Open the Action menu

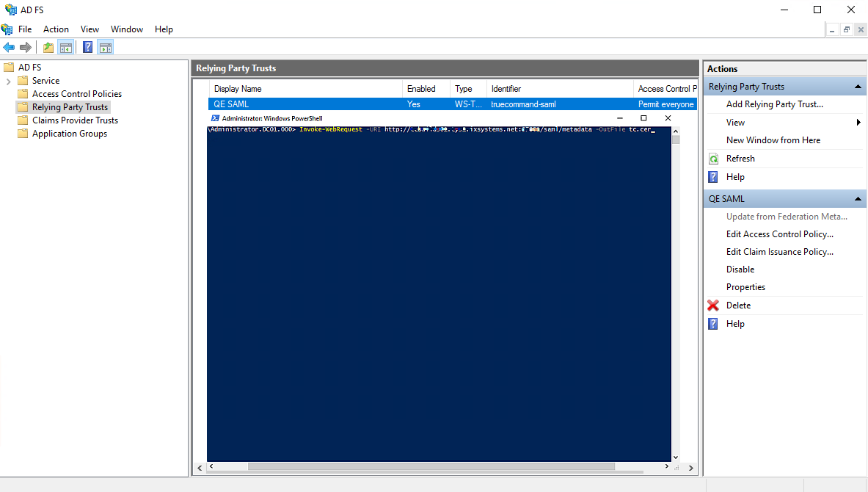click(56, 29)
